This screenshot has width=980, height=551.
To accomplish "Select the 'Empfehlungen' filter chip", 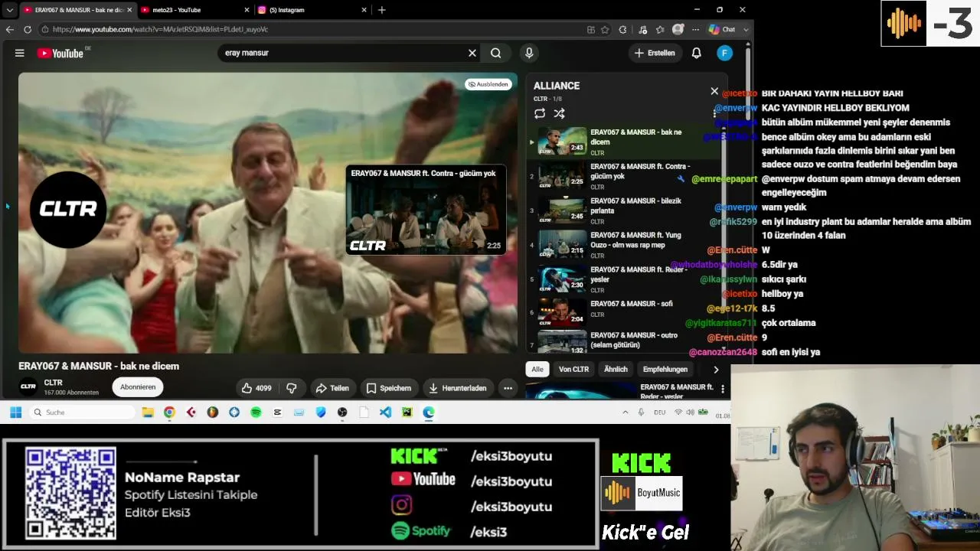I will [665, 369].
